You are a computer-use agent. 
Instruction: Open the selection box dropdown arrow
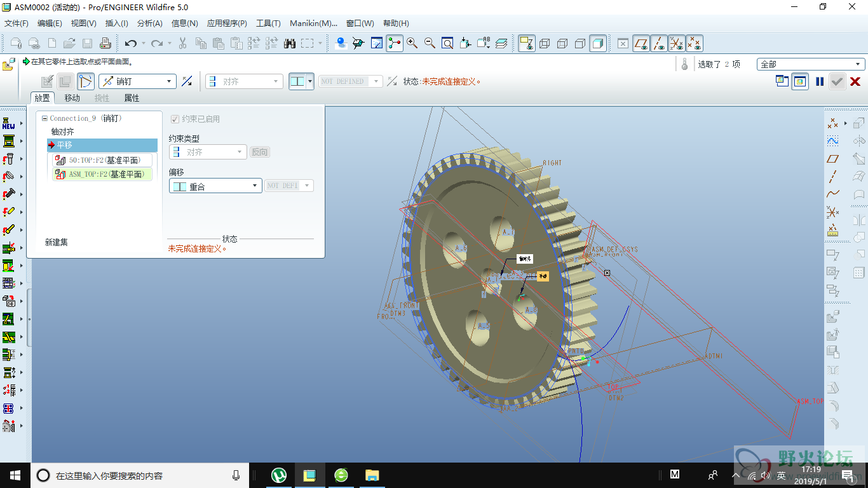(x=320, y=43)
